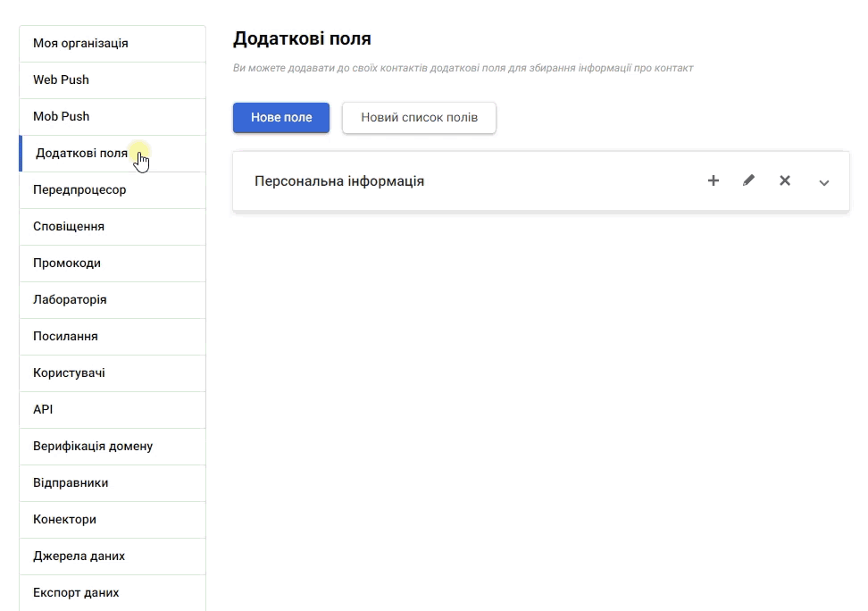Go to Лабораторія
Image resolution: width=868 pixels, height=611 pixels.
(113, 299)
